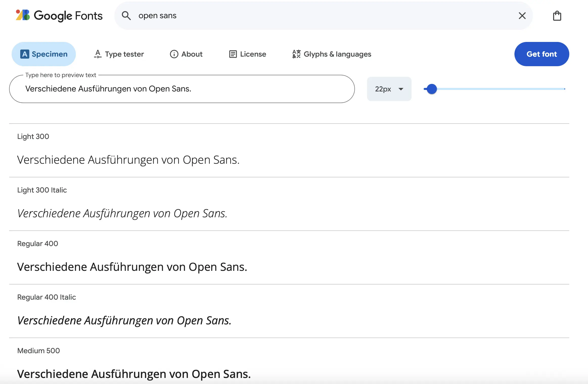Click the License document icon
The image size is (588, 384).
click(x=232, y=54)
